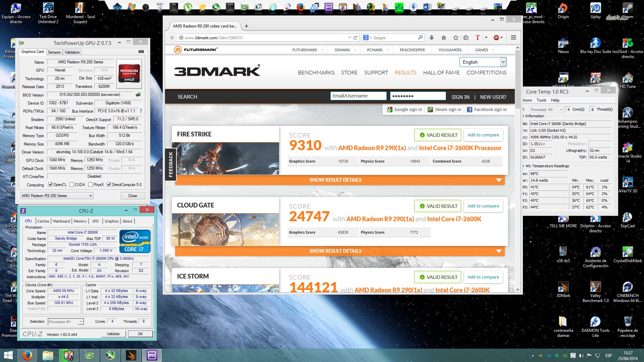Expand AMD Radeon R9 200 Series dropdown

point(91,196)
